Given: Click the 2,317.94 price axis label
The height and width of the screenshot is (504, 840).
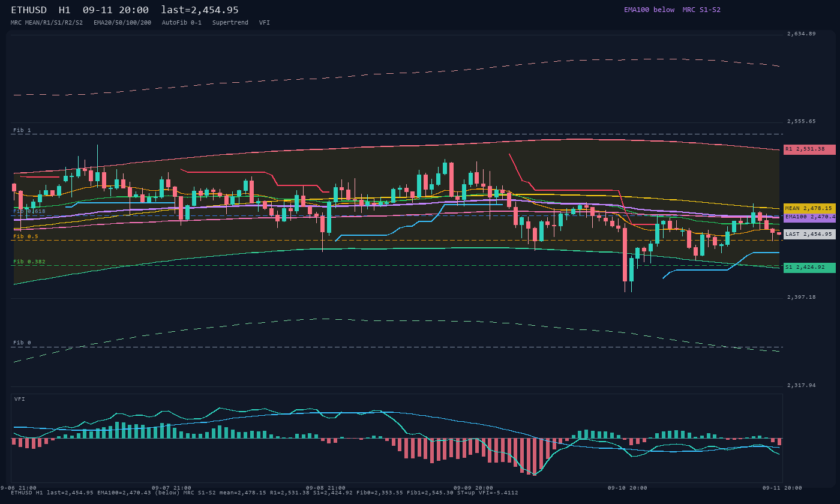Looking at the screenshot, I should click(x=802, y=385).
